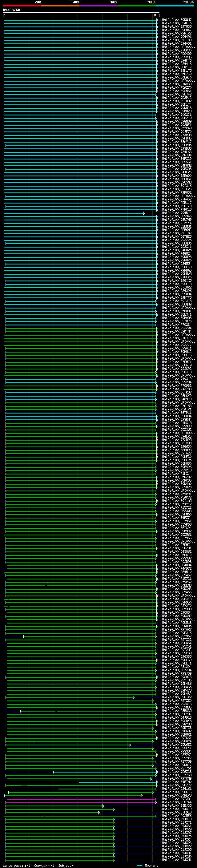Select the UniRef100_A7QI53 label
The image size is (197, 868).
(177, 406)
